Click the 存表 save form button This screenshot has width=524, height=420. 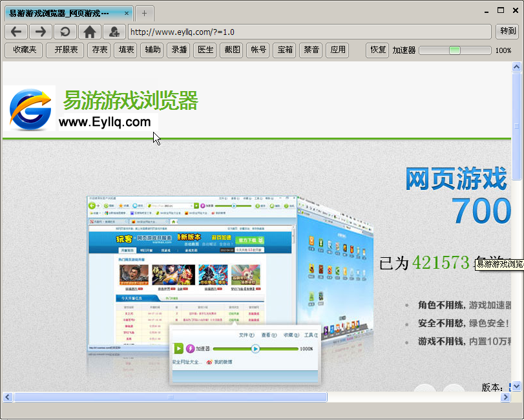coord(99,50)
